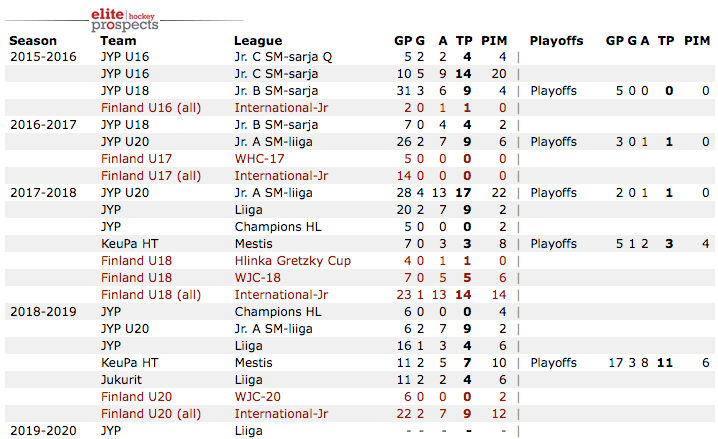
Task: Open the WJC-20 league link
Action: [258, 396]
